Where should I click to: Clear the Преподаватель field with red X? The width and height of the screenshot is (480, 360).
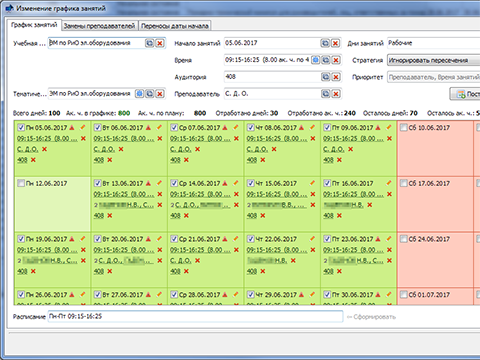[336, 94]
